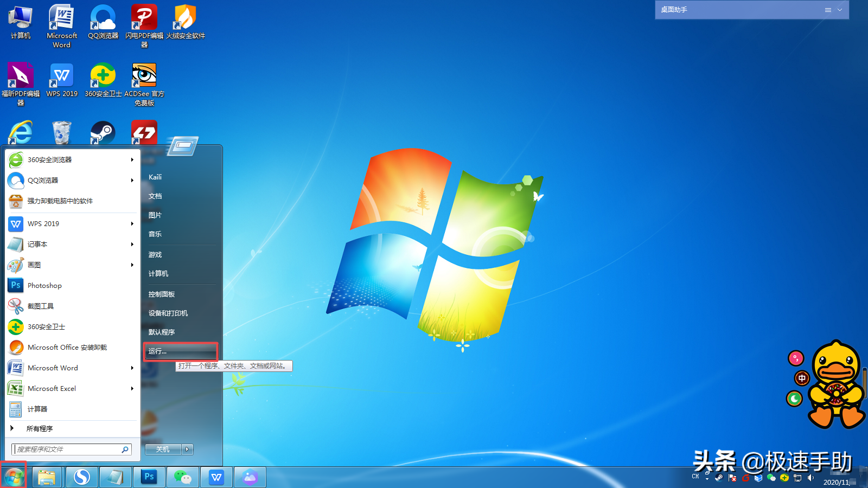868x488 pixels.
Task: Expand 360安全浏览器 jump list arrow
Action: coord(132,159)
